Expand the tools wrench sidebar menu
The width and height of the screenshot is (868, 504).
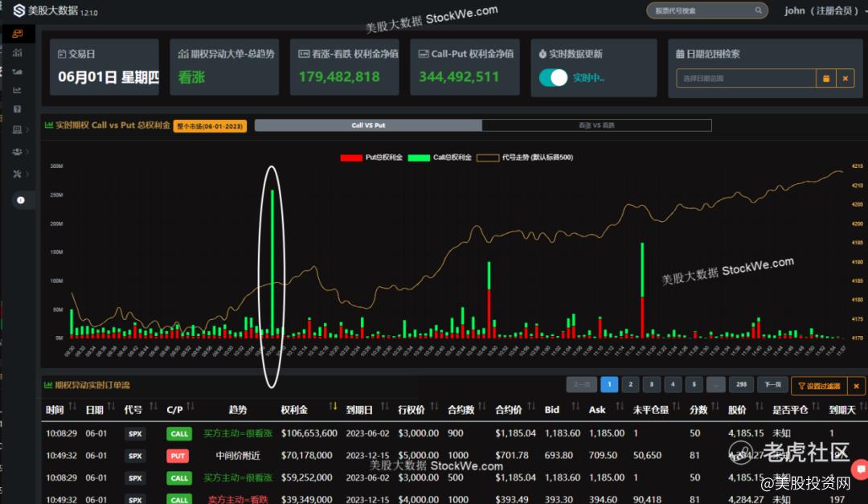click(19, 174)
